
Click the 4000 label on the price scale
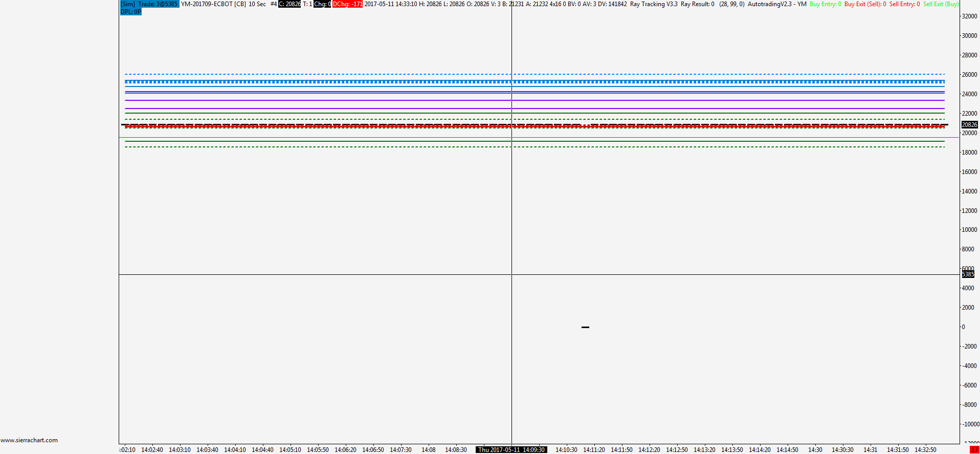point(968,288)
